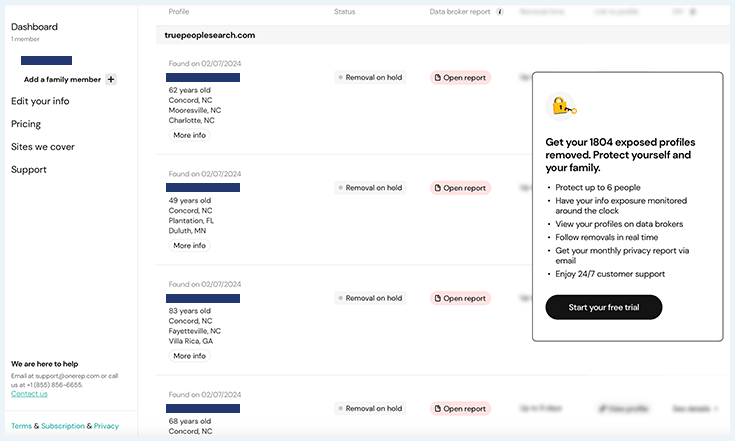
Task: Click the Status column header
Action: tap(345, 12)
